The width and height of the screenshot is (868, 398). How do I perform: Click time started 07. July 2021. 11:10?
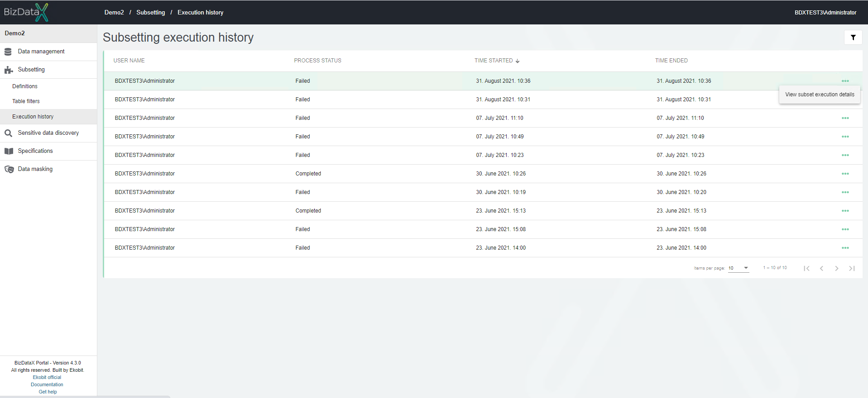click(x=499, y=118)
